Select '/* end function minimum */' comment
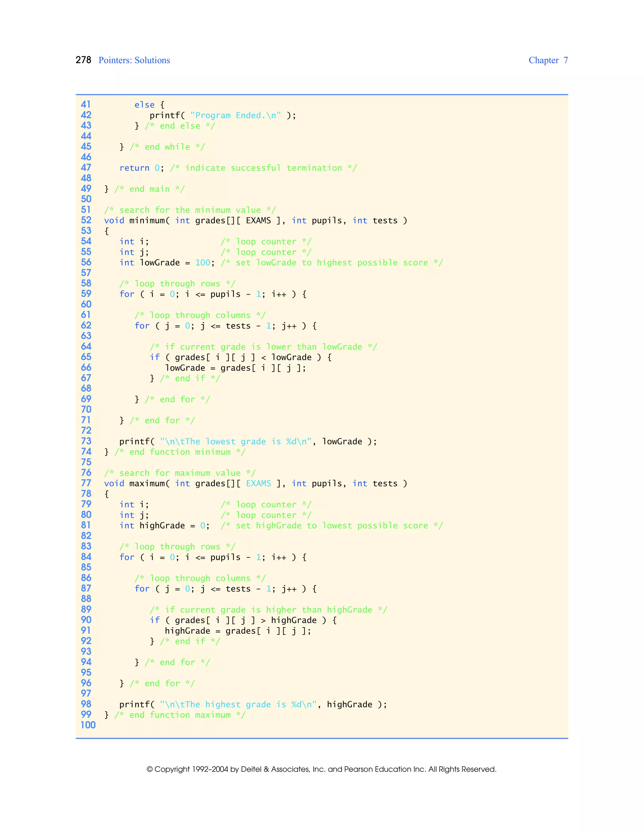The image size is (644, 833). [180, 452]
